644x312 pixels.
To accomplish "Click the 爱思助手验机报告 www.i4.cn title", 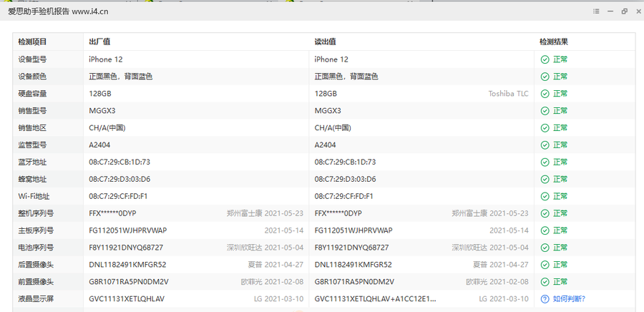I will [59, 11].
